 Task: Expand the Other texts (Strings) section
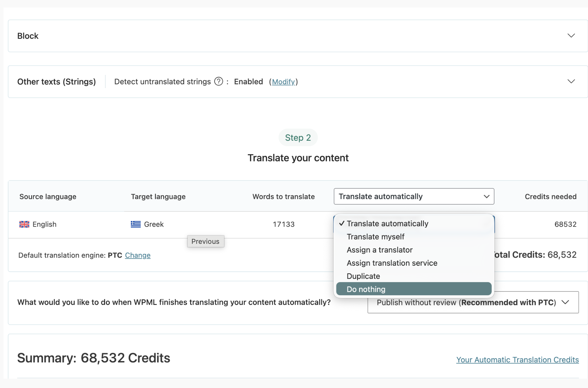[571, 81]
